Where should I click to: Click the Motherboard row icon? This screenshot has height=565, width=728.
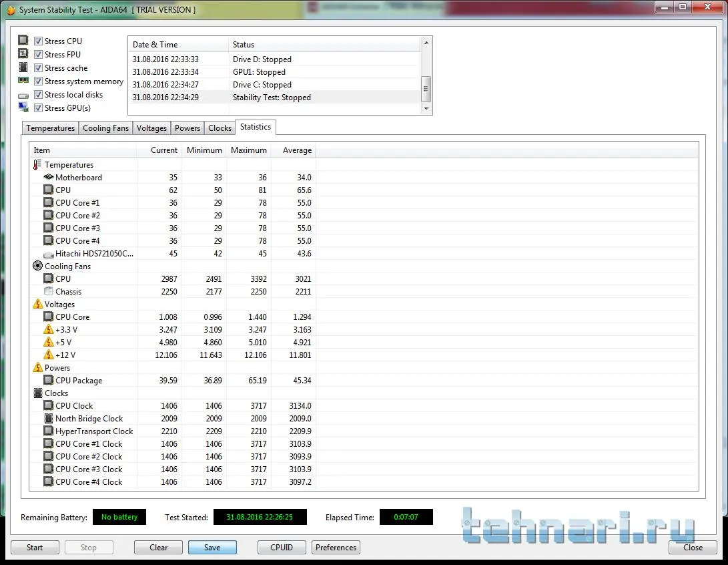(x=48, y=178)
